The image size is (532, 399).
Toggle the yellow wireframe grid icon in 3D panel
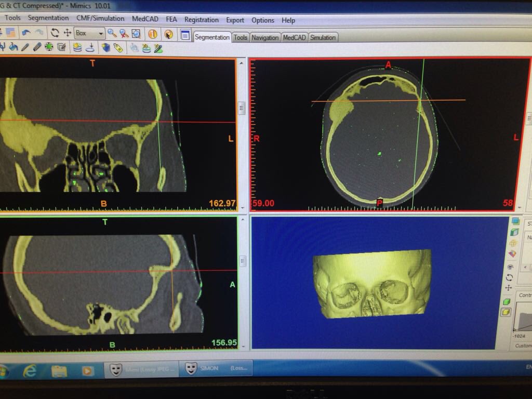point(513,243)
